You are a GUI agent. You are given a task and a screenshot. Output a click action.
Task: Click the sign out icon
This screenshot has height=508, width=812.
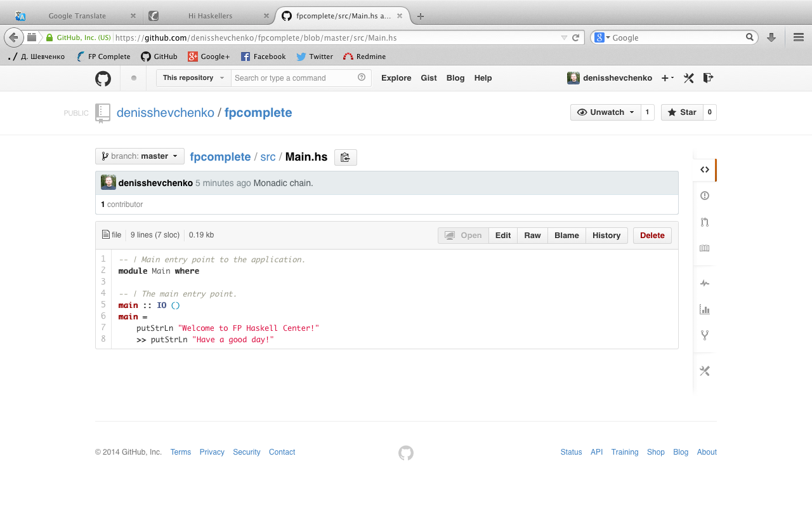[x=709, y=77]
